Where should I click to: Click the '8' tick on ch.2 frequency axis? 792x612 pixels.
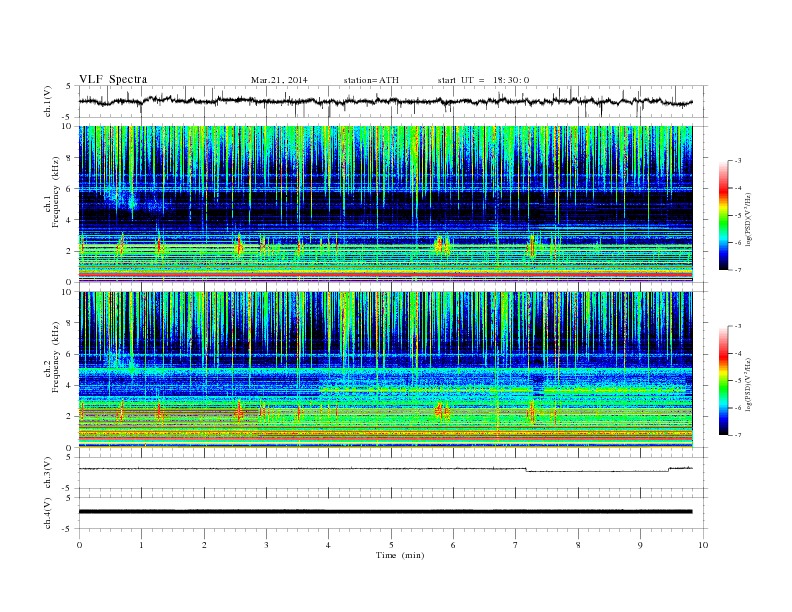[70, 323]
